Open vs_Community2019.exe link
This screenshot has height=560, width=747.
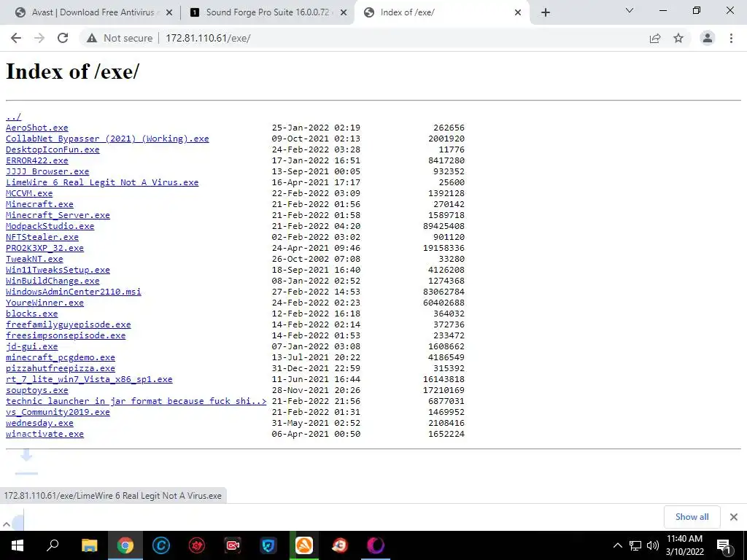58,413
